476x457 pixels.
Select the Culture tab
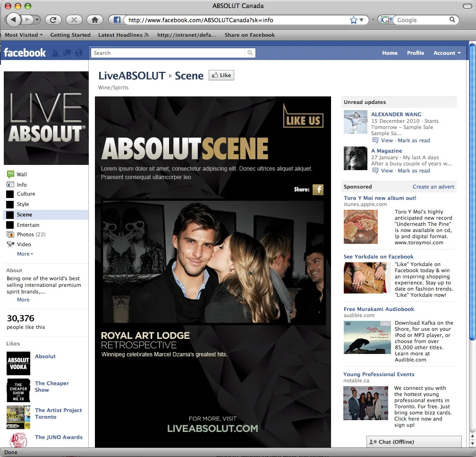[26, 194]
